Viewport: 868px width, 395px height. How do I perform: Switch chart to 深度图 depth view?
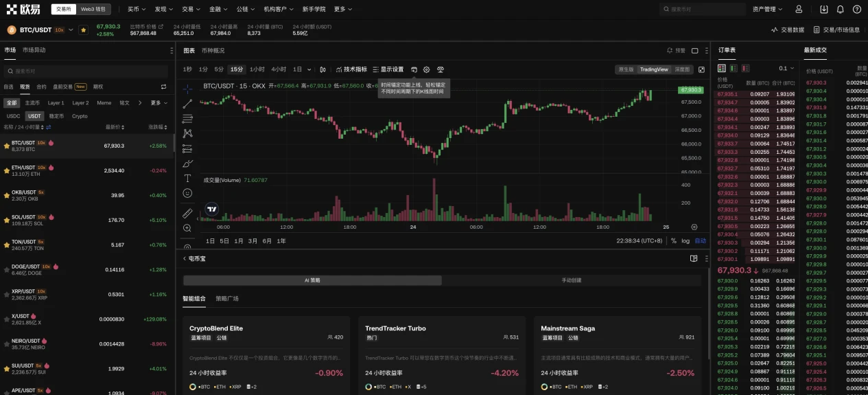(682, 69)
